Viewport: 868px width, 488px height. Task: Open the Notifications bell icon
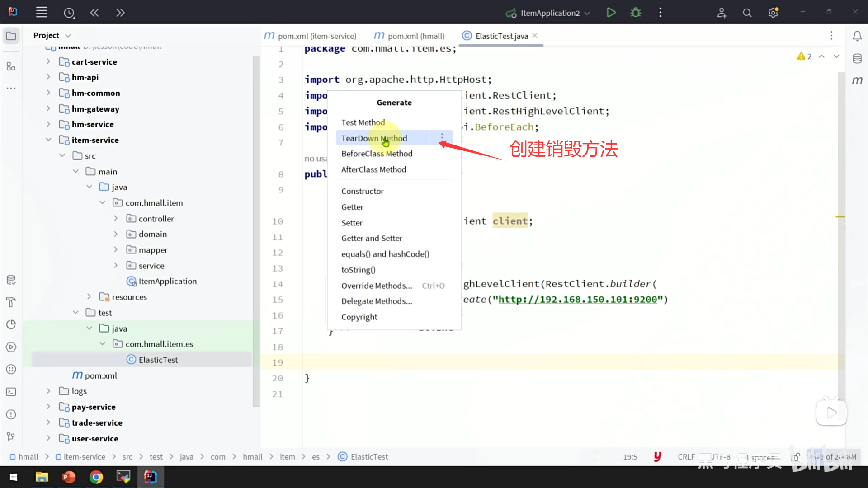tap(857, 36)
